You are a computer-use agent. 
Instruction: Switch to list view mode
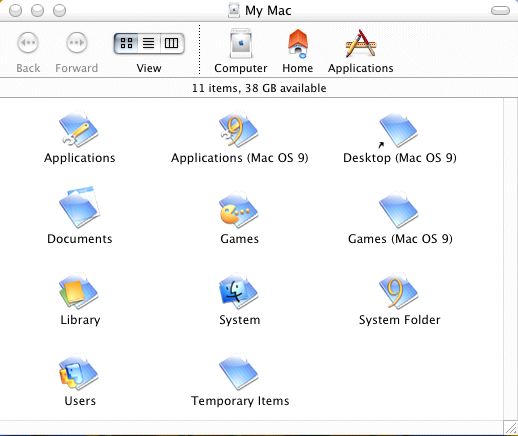click(x=149, y=43)
